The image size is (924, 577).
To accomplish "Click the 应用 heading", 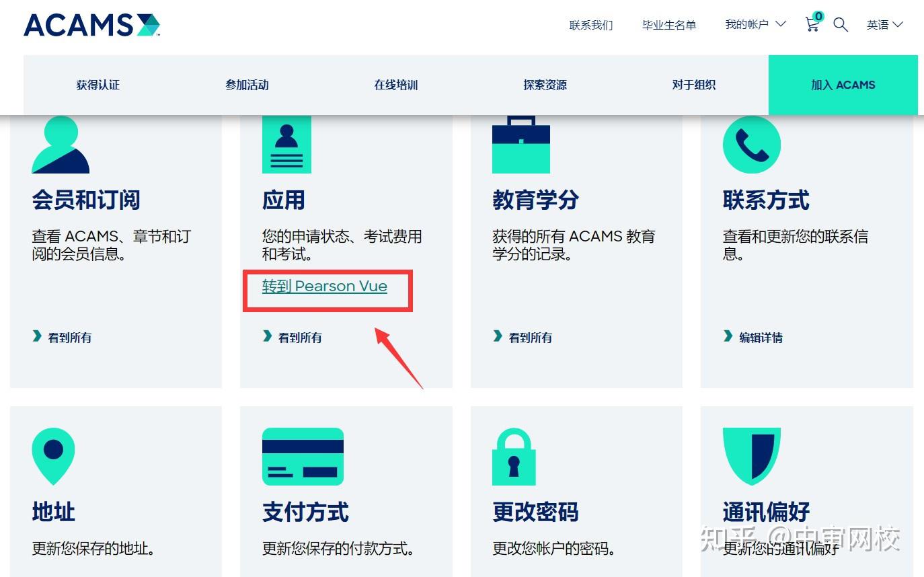I will 284,200.
